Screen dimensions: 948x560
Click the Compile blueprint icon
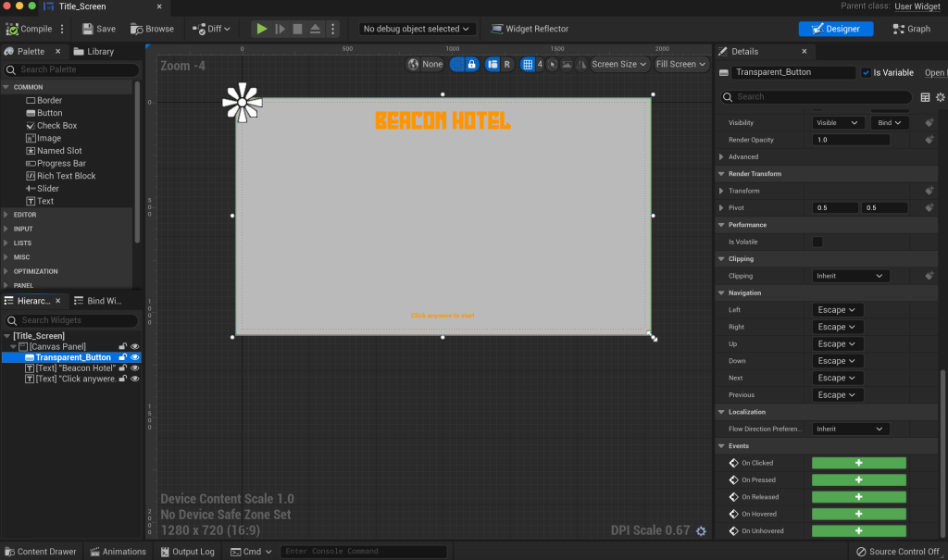tap(13, 29)
